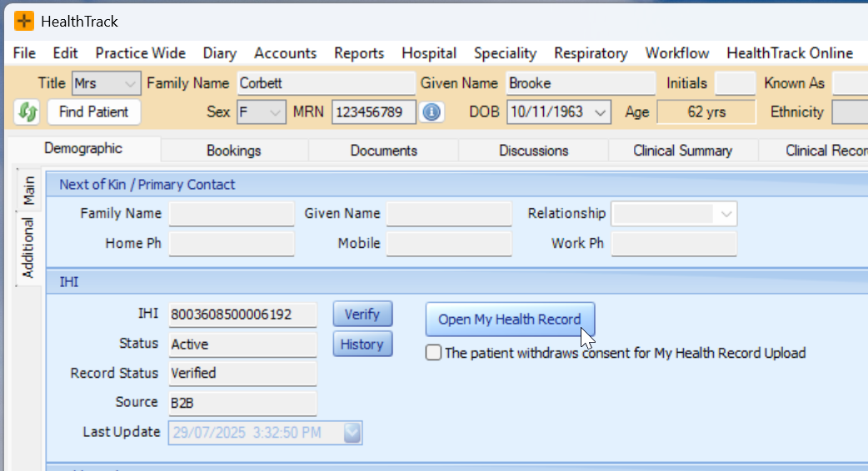The image size is (868, 471).
Task: Open the Hospital menu
Action: coord(429,53)
